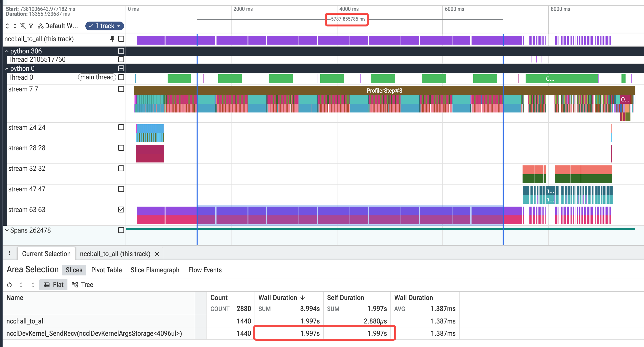Click the brown ProfilerStep#8 slice

click(384, 90)
